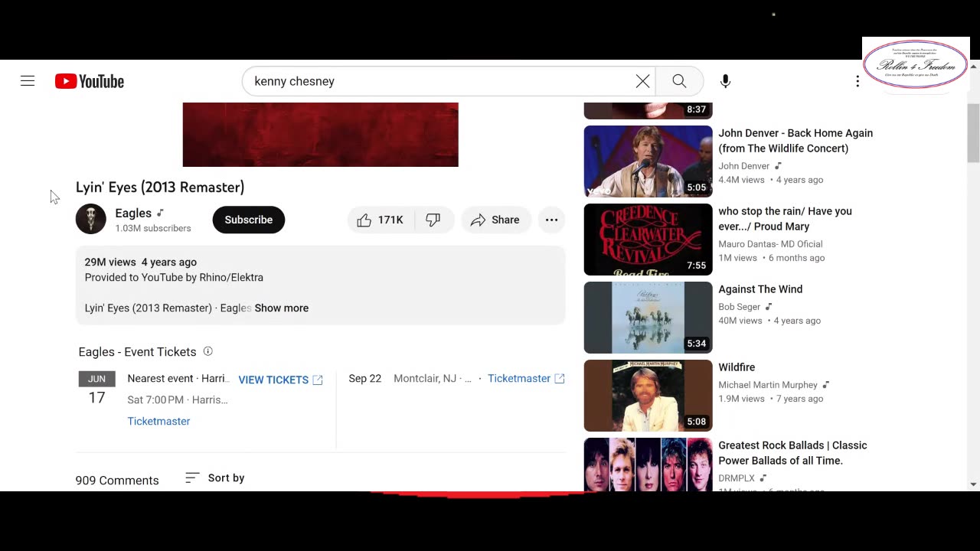Open Creedence Clearwater Revival thumbnail
This screenshot has width=980, height=551.
(x=648, y=240)
